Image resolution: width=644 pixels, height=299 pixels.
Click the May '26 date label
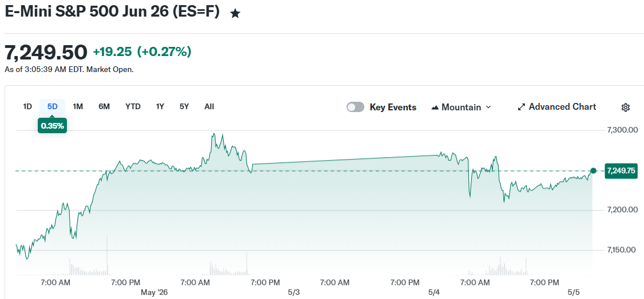(154, 293)
